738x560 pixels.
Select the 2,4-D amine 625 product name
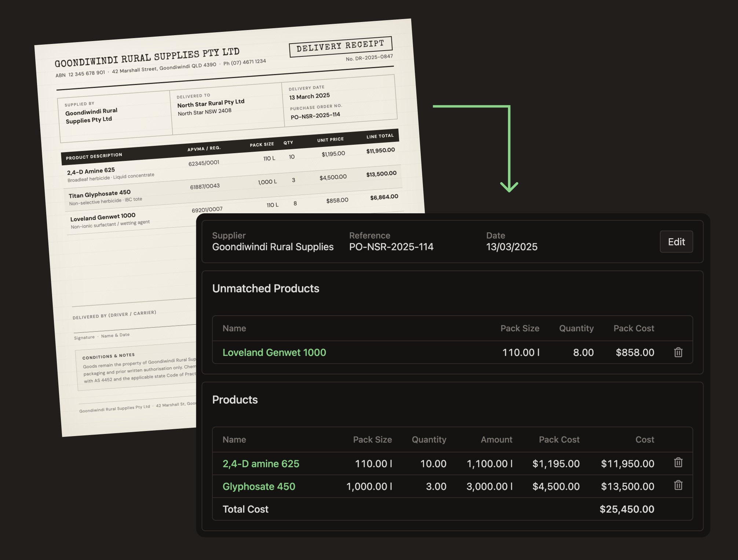pyautogui.click(x=261, y=463)
